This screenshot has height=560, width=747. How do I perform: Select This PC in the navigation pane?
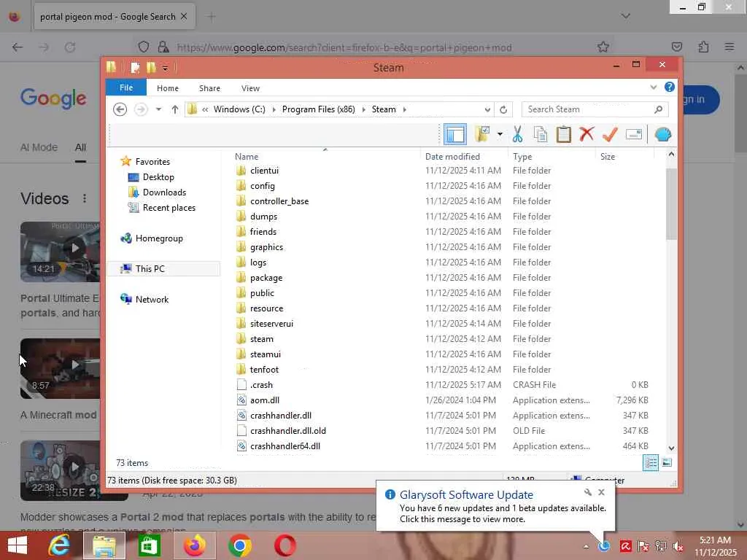point(150,268)
